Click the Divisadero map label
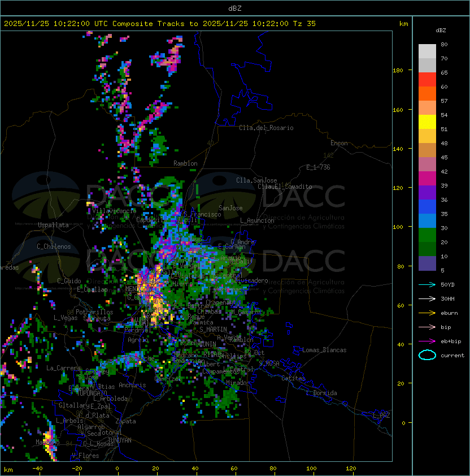 pyautogui.click(x=251, y=280)
